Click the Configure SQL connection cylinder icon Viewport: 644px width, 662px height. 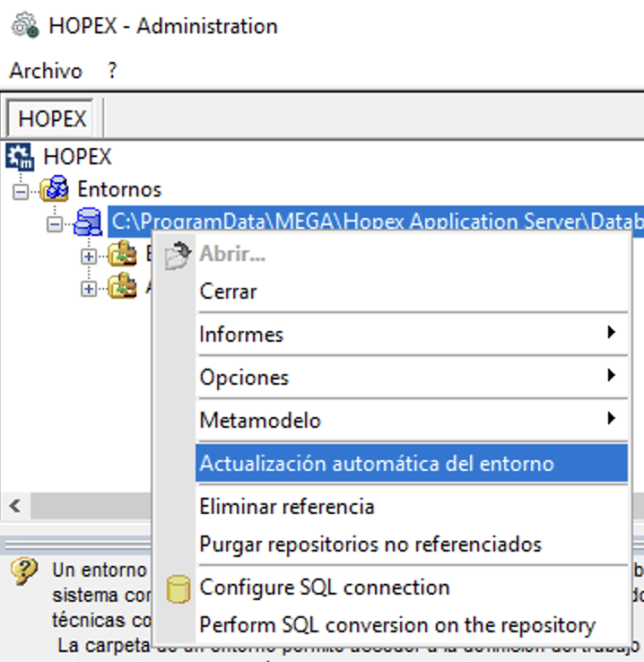pyautogui.click(x=178, y=588)
